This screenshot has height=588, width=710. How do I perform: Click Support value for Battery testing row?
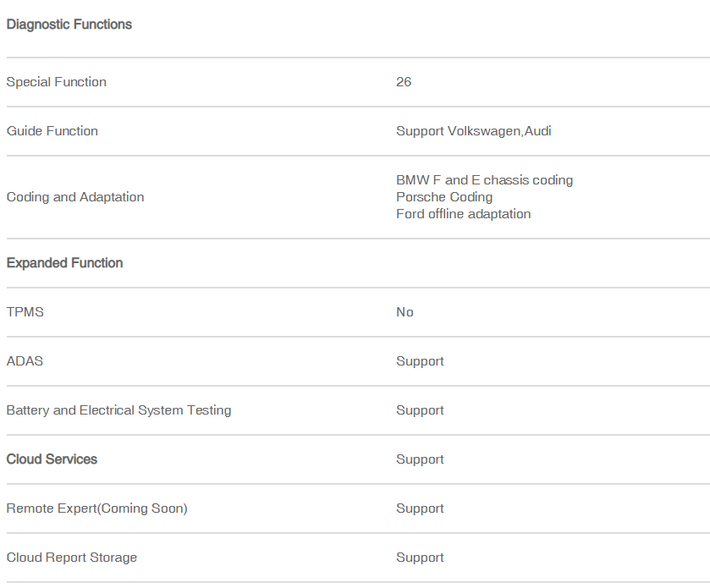coord(420,410)
